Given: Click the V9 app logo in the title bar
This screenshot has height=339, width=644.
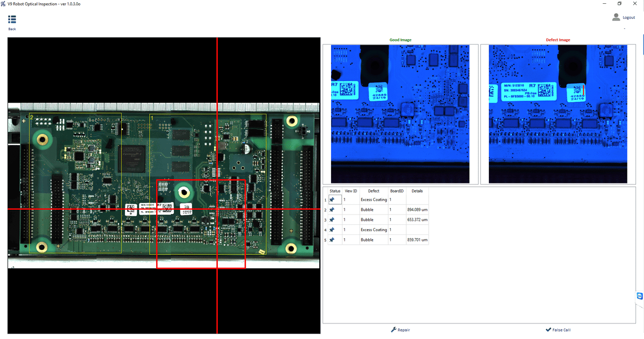Looking at the screenshot, I should tap(4, 3).
